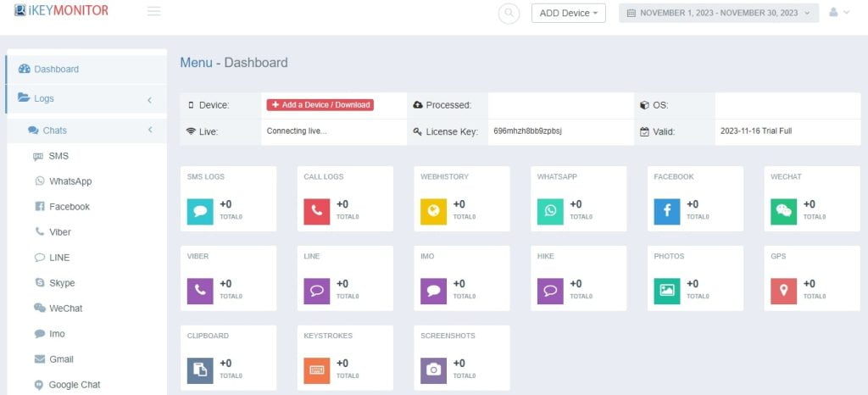Viewport: 868px width, 395px height.
Task: Click the Hike purple bubble tile icon
Action: (x=550, y=291)
